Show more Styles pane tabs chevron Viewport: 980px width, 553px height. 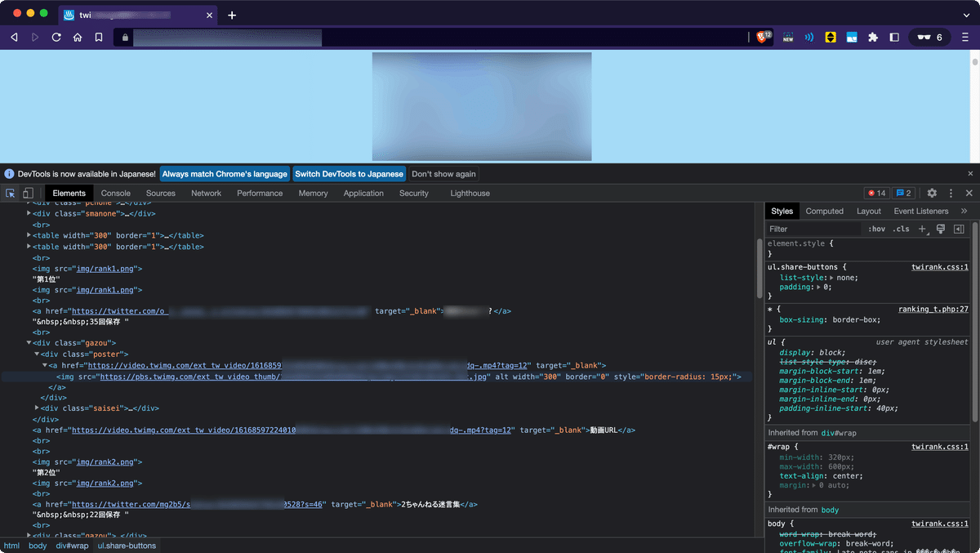[964, 211]
